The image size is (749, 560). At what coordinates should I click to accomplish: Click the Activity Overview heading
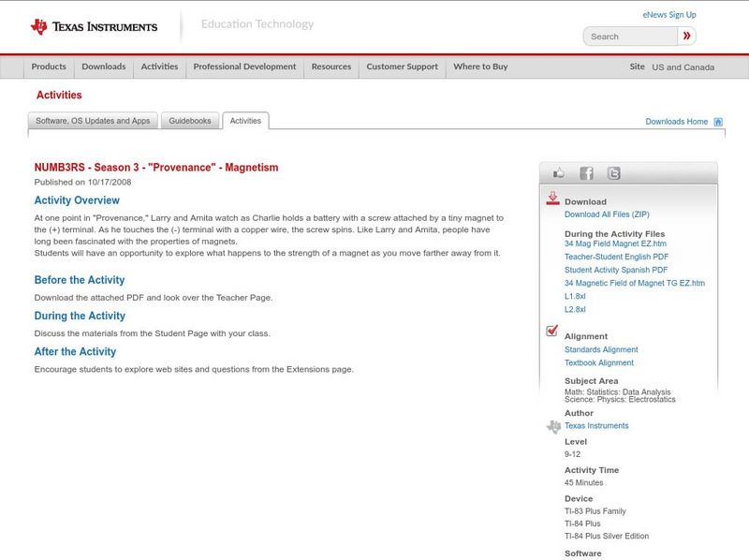(x=77, y=200)
